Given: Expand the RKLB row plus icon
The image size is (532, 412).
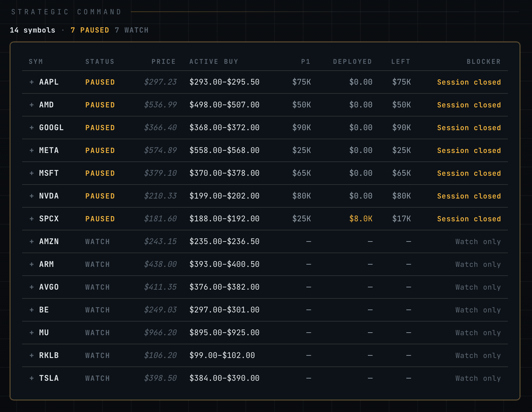Looking at the screenshot, I should point(32,355).
